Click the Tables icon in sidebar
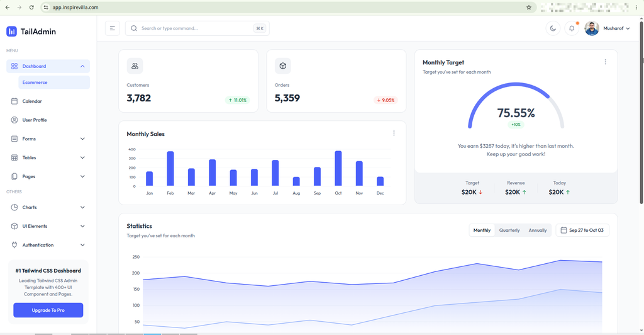Image resolution: width=644 pixels, height=335 pixels. pos(14,158)
